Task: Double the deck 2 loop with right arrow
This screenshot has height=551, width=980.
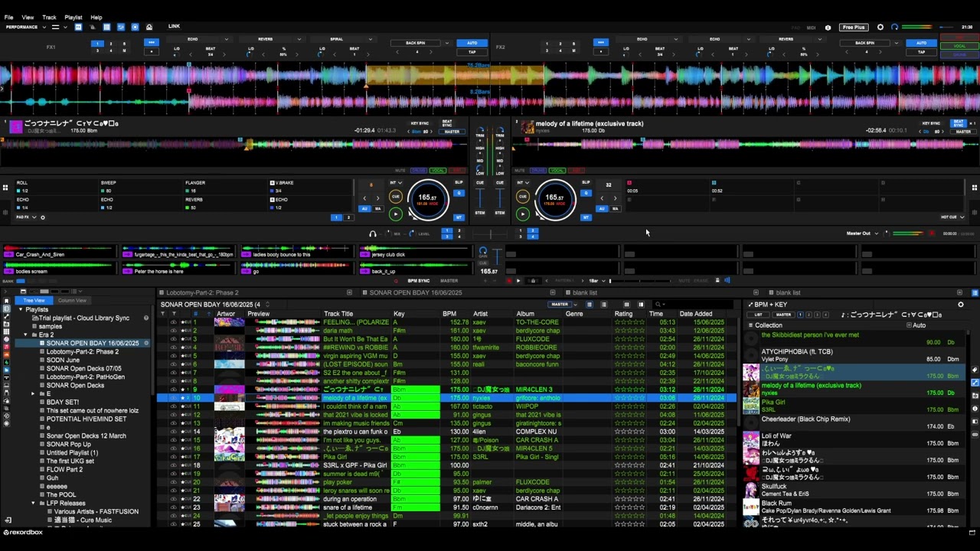Action: click(615, 198)
